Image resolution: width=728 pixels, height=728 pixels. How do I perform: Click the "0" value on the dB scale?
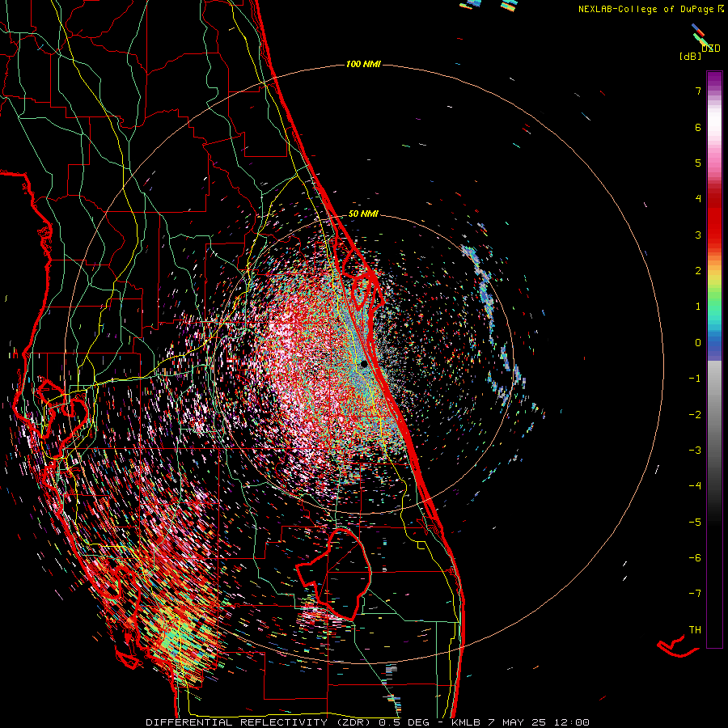point(698,343)
